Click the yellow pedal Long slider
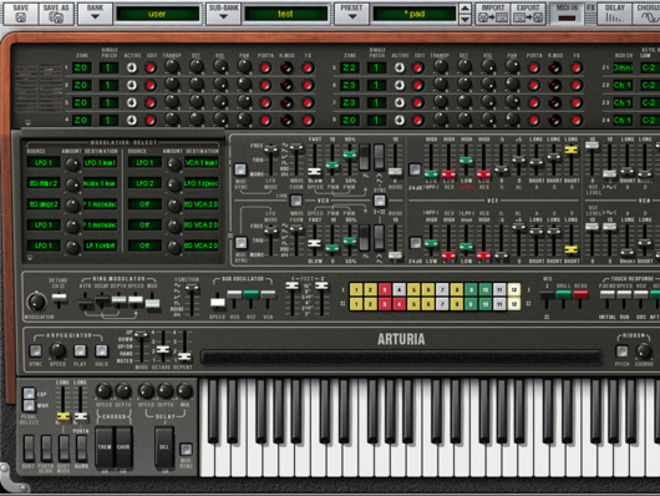 point(63,416)
